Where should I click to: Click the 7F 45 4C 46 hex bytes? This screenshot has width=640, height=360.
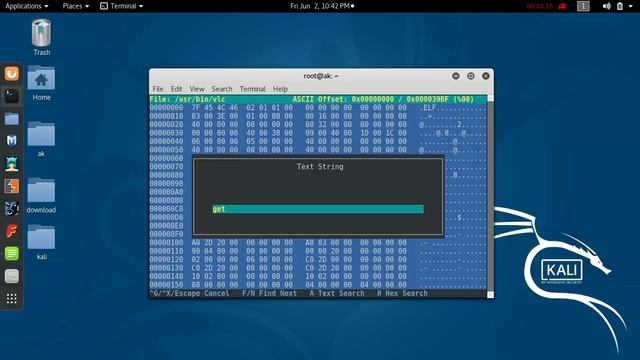coord(215,108)
